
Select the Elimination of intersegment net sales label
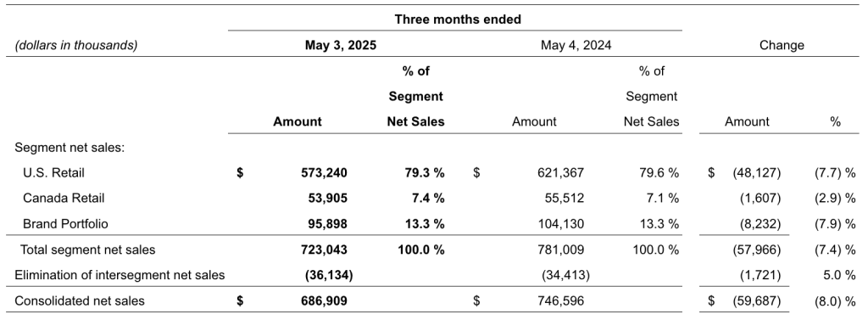click(120, 275)
